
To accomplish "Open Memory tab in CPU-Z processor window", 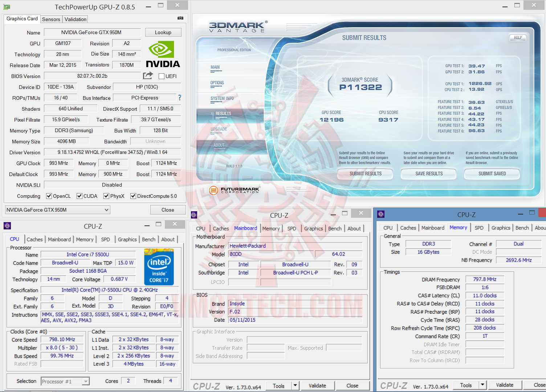I will pos(85,240).
